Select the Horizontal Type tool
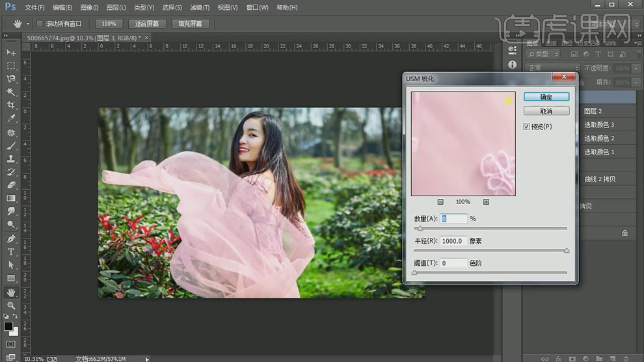Image resolution: width=644 pixels, height=362 pixels. click(11, 252)
